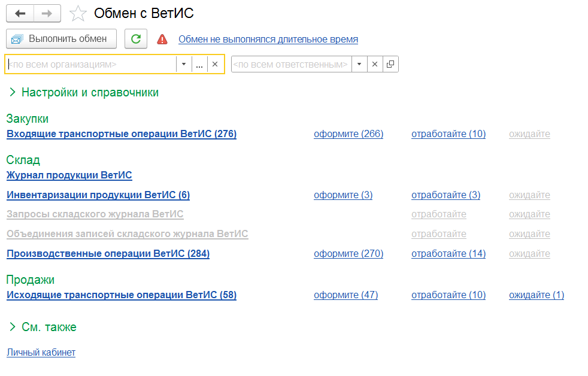Viewport: 588px width, 376px height.
Task: Open Запросы складского журнала ВетИС
Action: pyautogui.click(x=95, y=214)
